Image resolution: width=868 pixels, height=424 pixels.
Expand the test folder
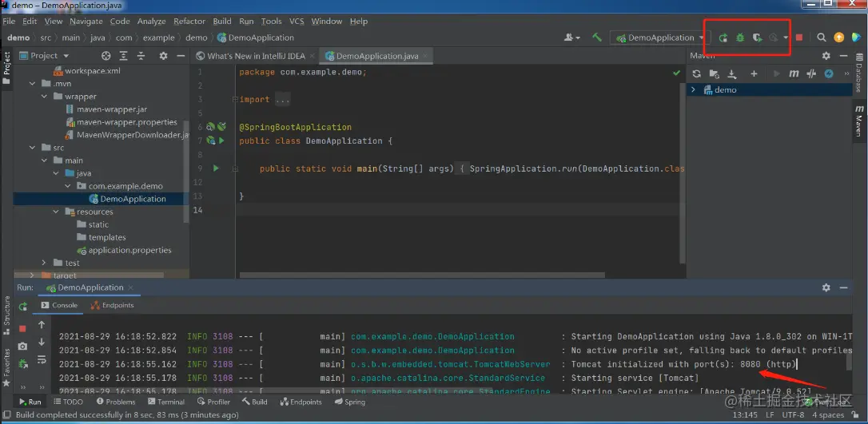point(44,263)
